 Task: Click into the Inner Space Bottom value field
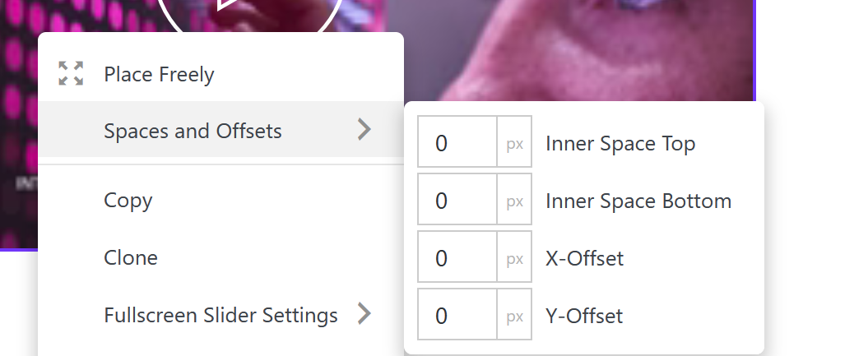point(457,201)
